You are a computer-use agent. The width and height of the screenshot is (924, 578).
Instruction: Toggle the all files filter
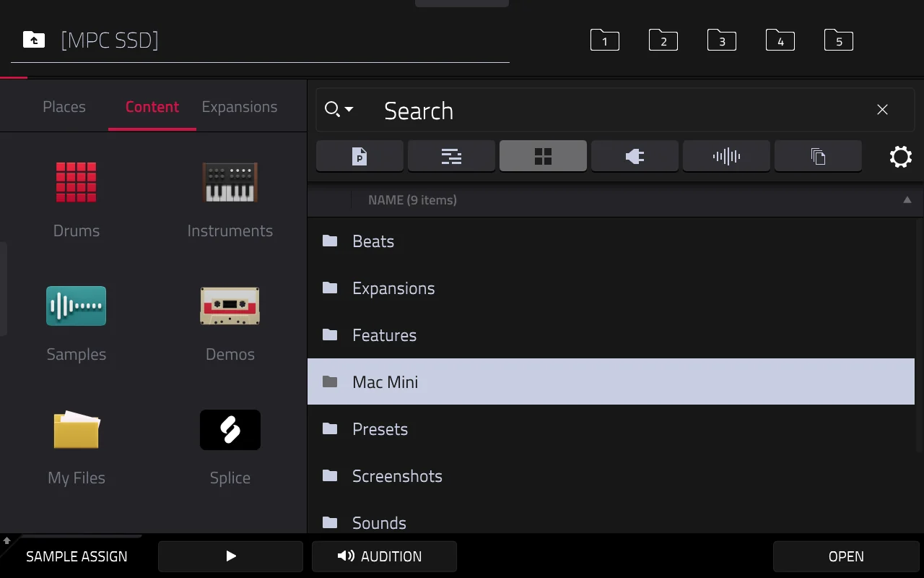pyautogui.click(x=818, y=156)
